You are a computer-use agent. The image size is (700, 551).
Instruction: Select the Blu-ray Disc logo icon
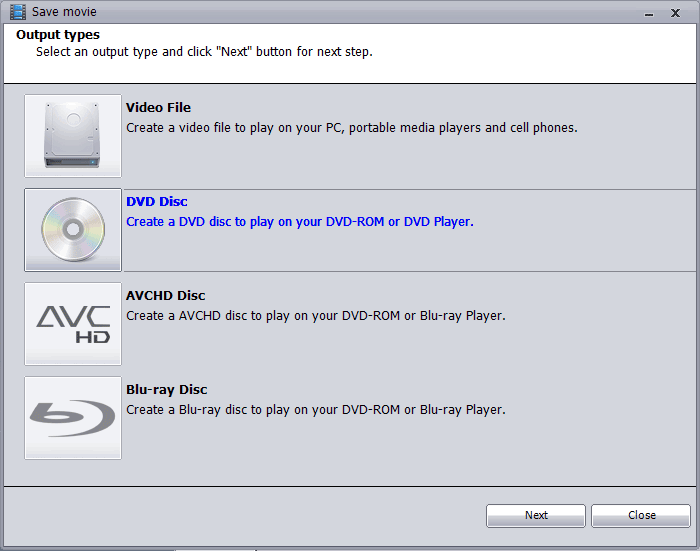click(x=73, y=418)
